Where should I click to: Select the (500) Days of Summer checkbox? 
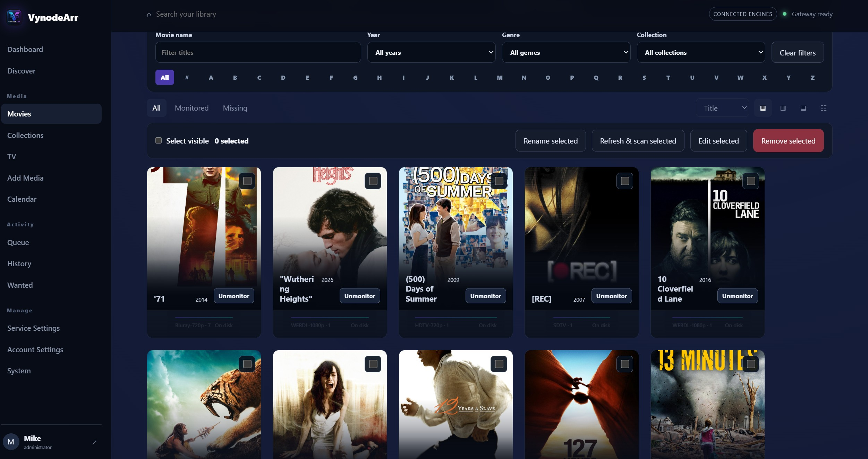[499, 181]
